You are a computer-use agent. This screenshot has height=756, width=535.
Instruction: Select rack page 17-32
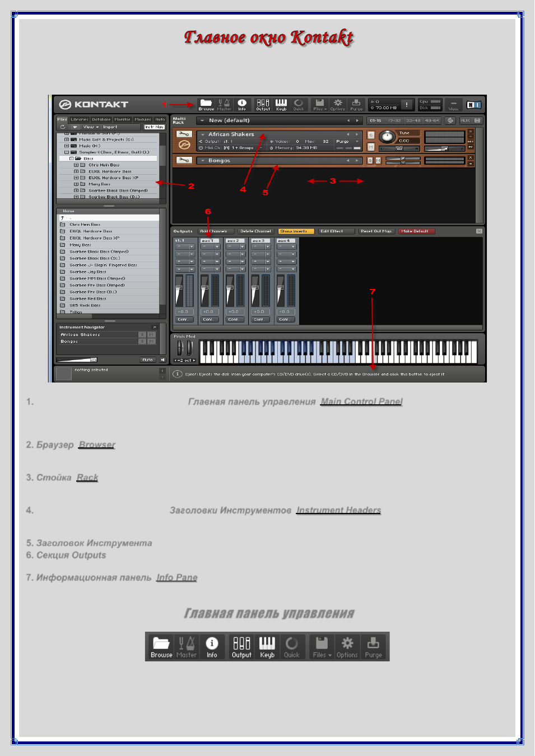395,120
